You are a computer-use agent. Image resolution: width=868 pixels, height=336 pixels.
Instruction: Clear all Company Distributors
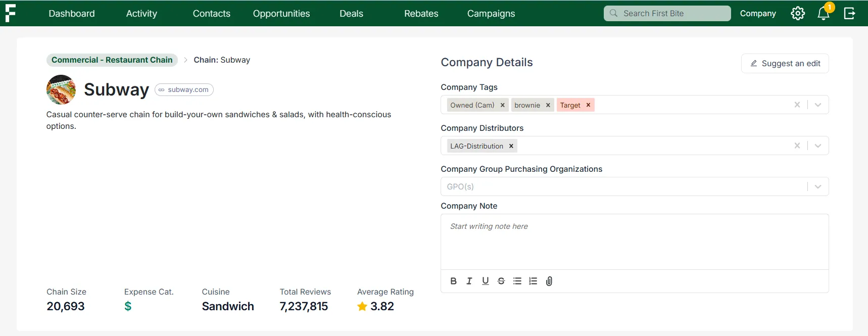click(797, 146)
